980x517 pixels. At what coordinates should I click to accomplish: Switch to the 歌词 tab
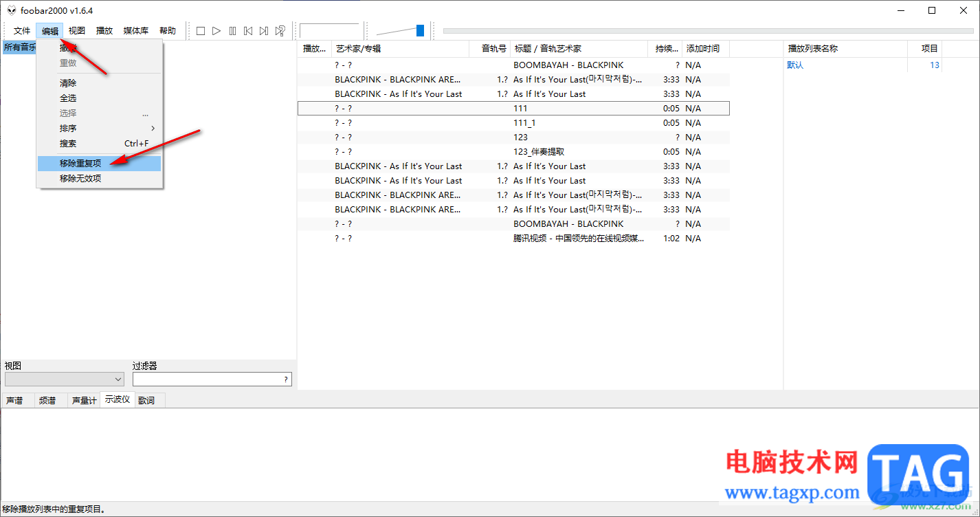coord(146,400)
